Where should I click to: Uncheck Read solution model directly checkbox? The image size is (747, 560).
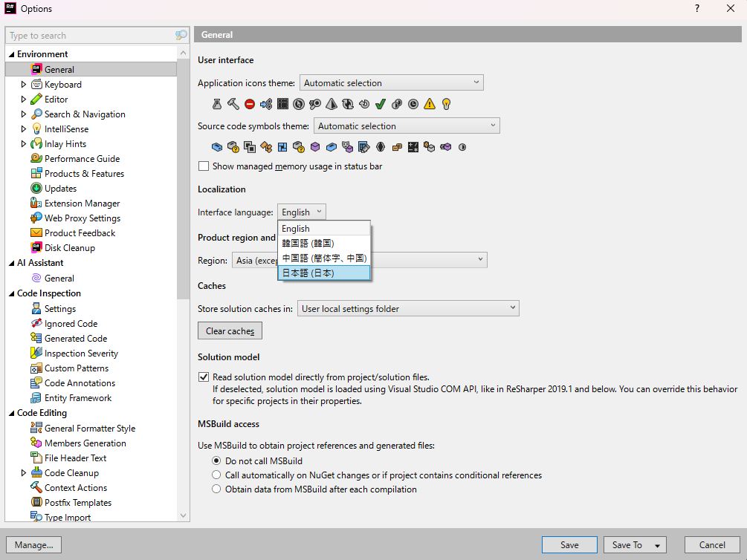tap(204, 377)
